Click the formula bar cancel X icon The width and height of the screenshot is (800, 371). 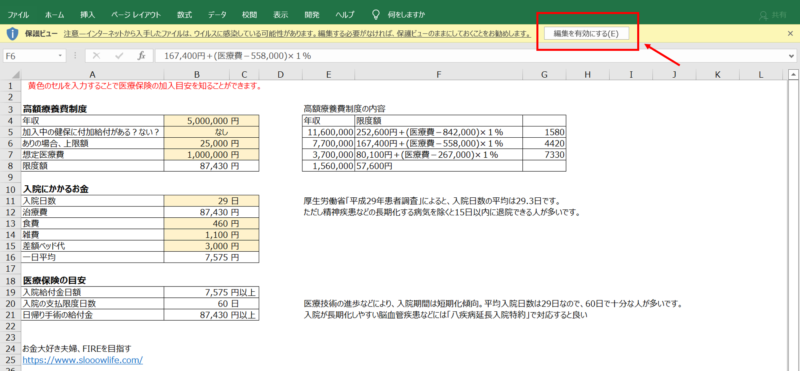pos(96,55)
